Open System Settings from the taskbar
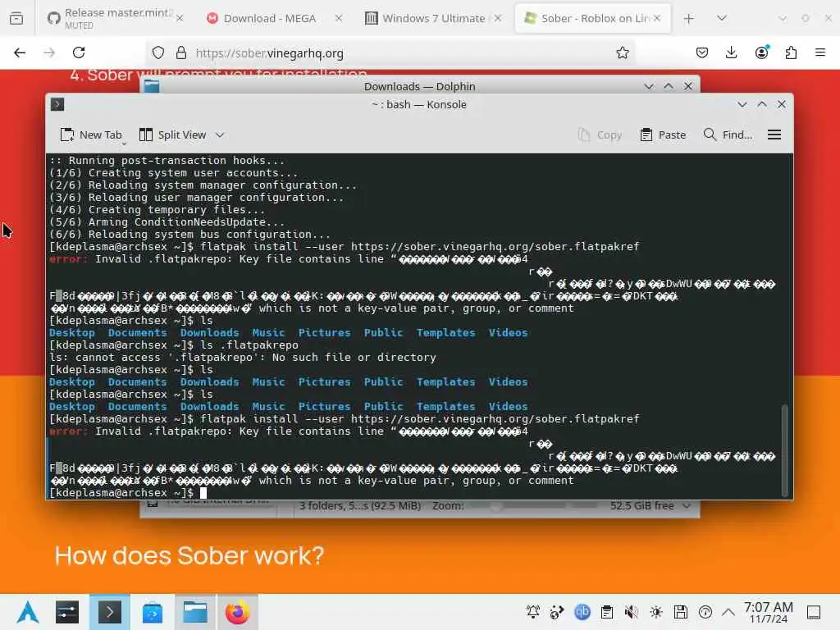840x630 pixels. point(67,612)
